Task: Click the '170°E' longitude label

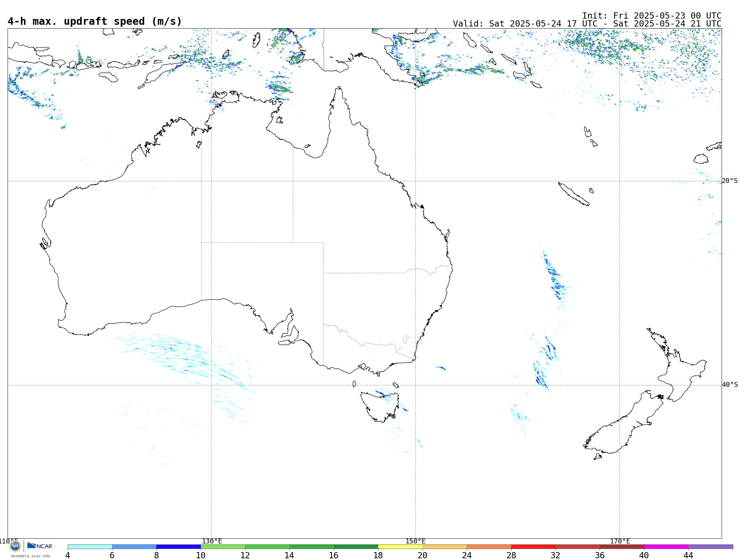Action: point(620,541)
